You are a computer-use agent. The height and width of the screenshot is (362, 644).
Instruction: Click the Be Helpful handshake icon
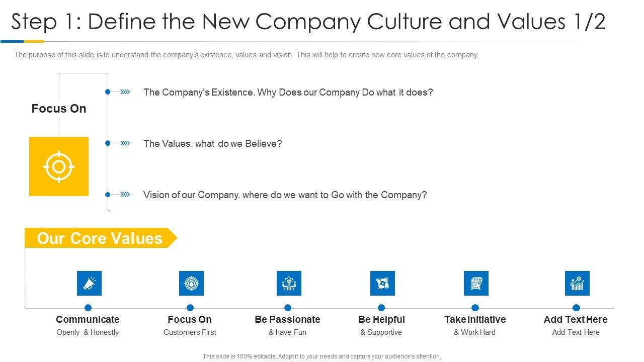[x=382, y=283]
